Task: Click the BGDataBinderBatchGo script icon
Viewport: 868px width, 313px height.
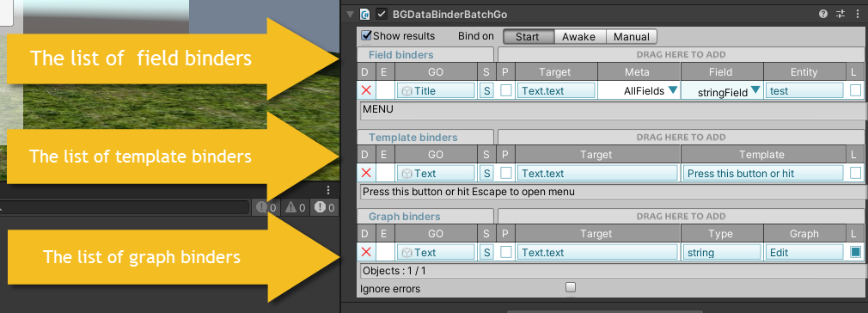Action: click(x=364, y=15)
